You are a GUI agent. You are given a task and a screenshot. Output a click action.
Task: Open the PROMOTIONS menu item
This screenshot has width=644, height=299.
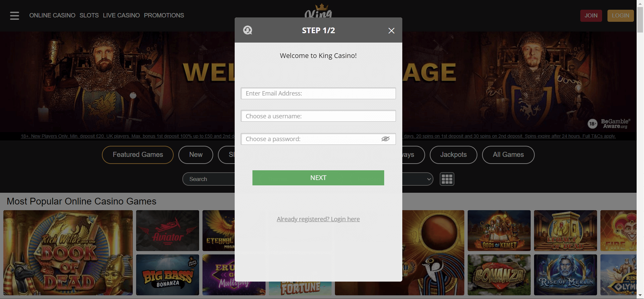click(x=164, y=15)
